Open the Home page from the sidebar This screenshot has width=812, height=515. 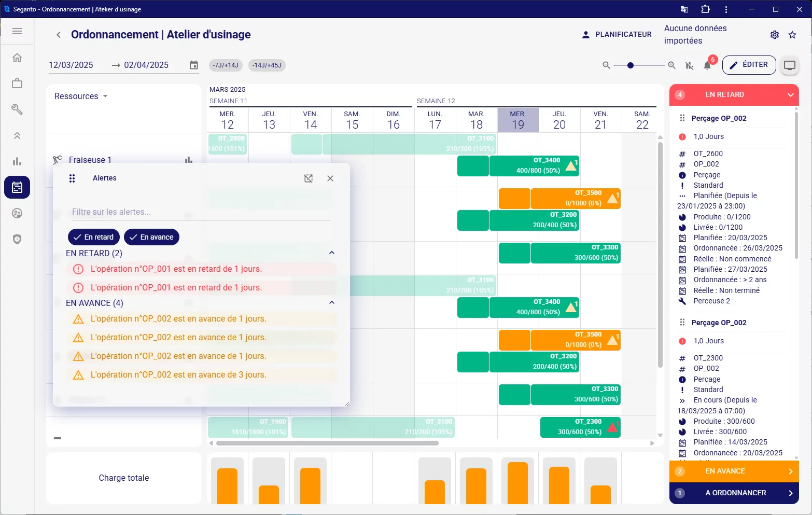[x=17, y=57]
